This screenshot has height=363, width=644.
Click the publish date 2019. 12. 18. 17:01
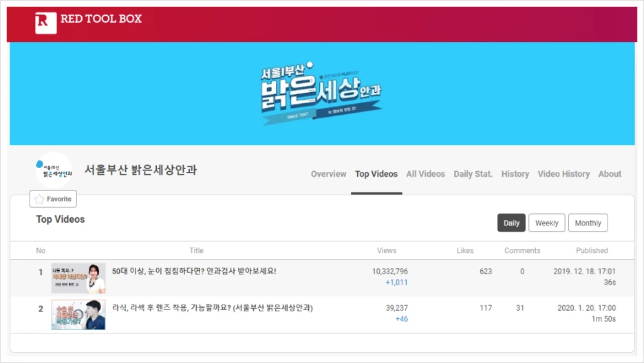click(584, 272)
